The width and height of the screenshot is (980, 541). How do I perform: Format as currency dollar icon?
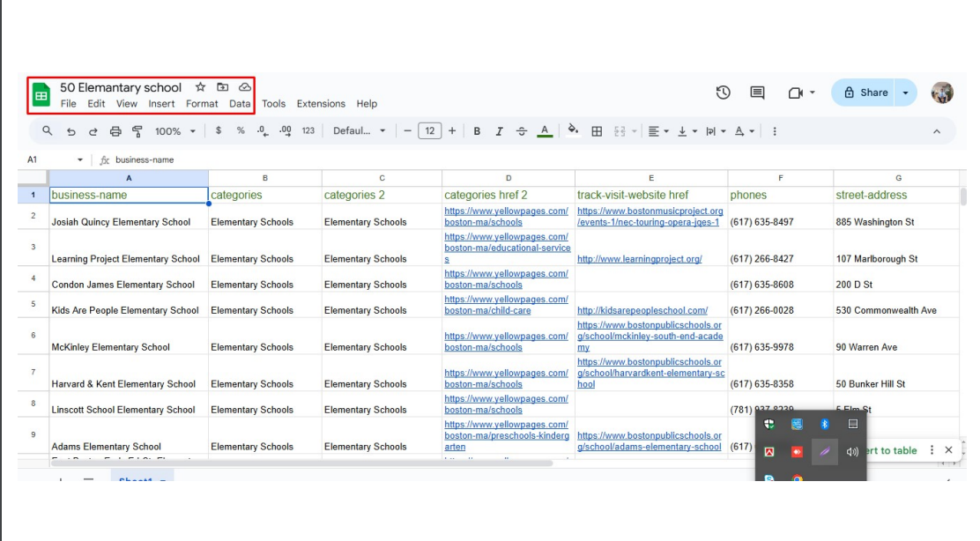219,130
